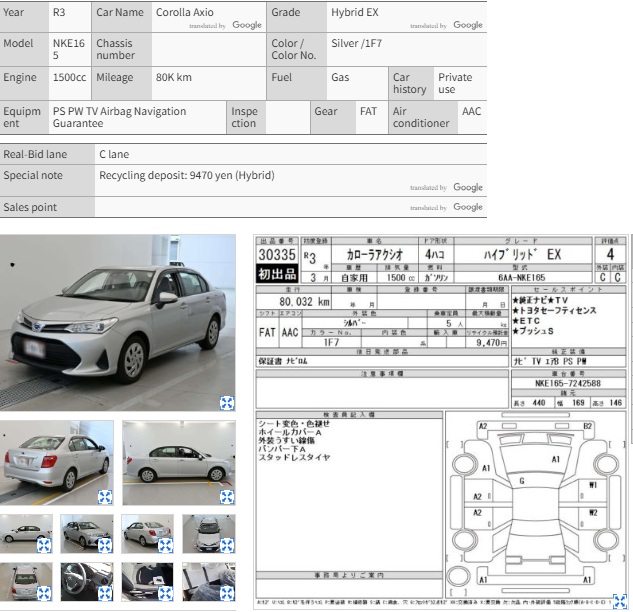Click chassis 'NKE165-7242588' on auction sheet
This screenshot has width=633, height=612.
pyautogui.click(x=568, y=383)
